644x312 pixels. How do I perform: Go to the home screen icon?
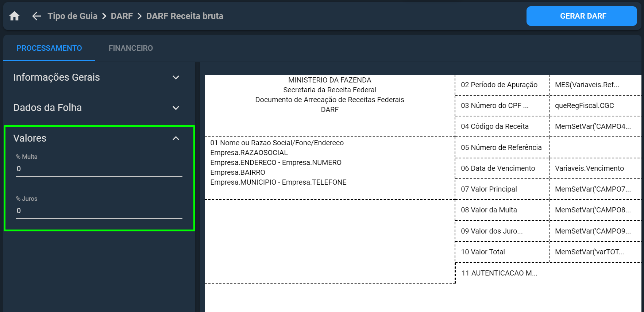click(x=15, y=16)
